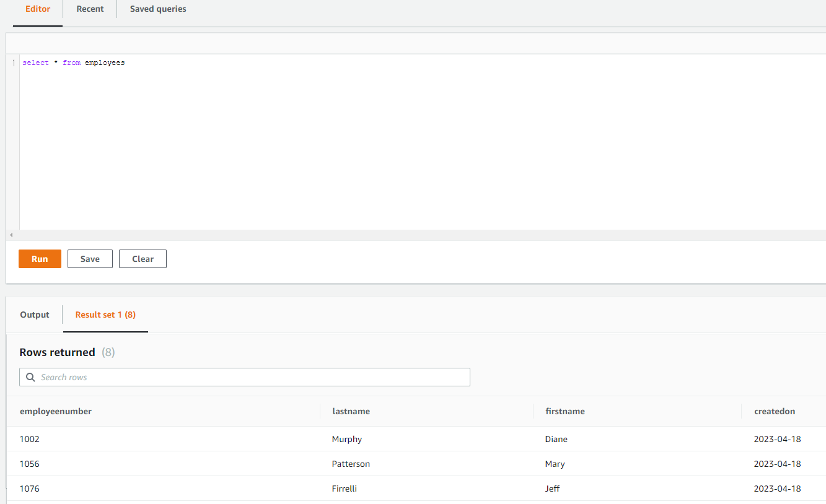The width and height of the screenshot is (826, 504).
Task: Click the employeenumber column header
Action: [x=56, y=411]
